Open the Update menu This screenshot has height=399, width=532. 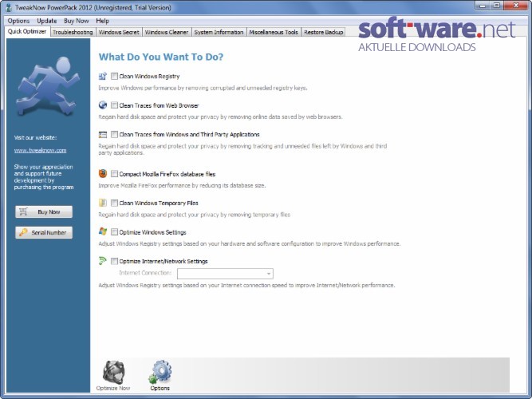coord(47,21)
